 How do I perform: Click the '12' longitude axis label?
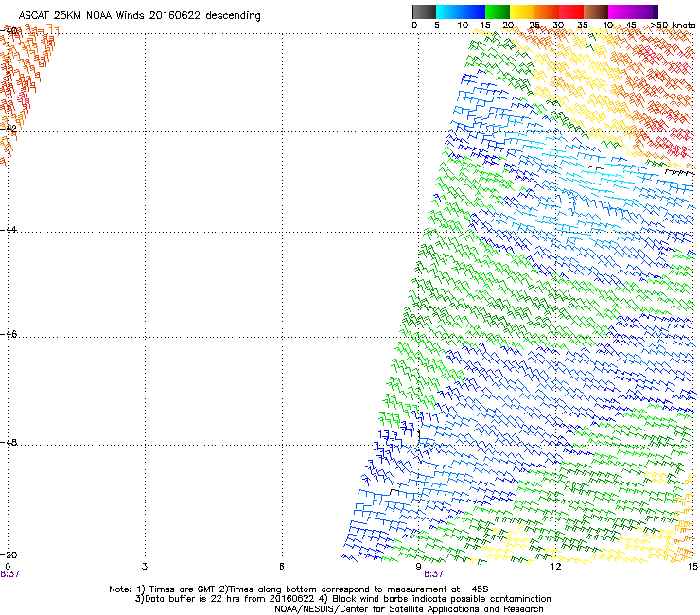pyautogui.click(x=555, y=566)
